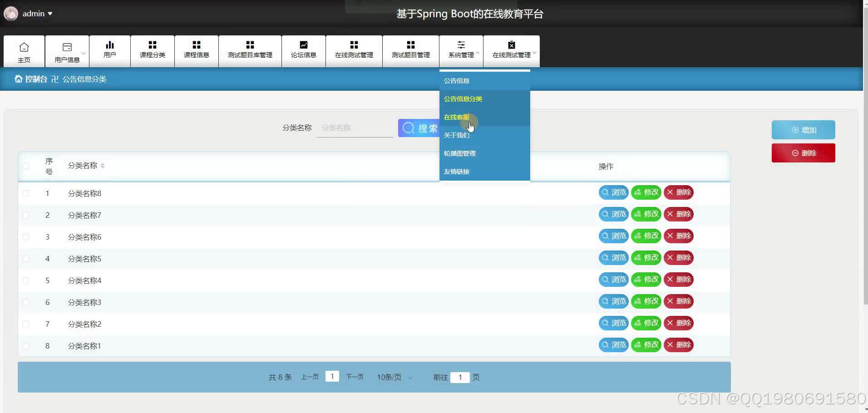The image size is (868, 413).
Task: Click the 序号 column header
Action: click(x=49, y=166)
